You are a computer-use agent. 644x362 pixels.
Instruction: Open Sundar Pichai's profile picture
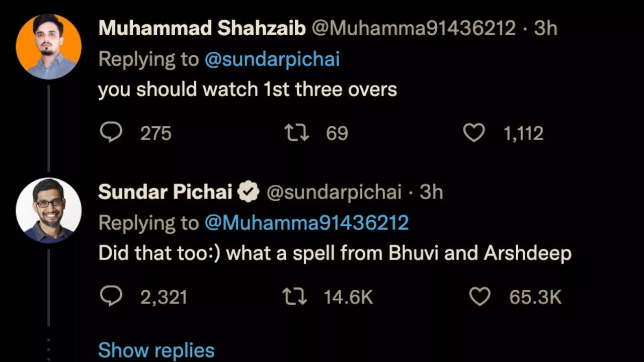pyautogui.click(x=48, y=210)
